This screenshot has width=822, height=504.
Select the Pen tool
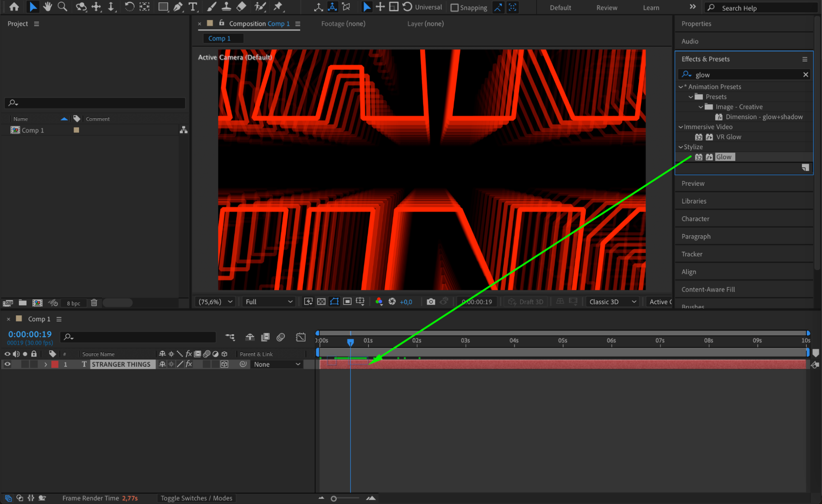[178, 7]
